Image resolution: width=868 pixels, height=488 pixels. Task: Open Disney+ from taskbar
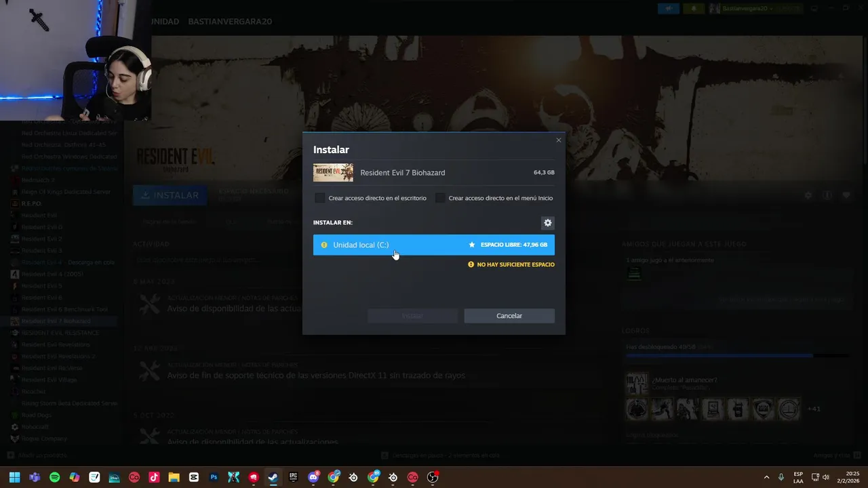[115, 477]
